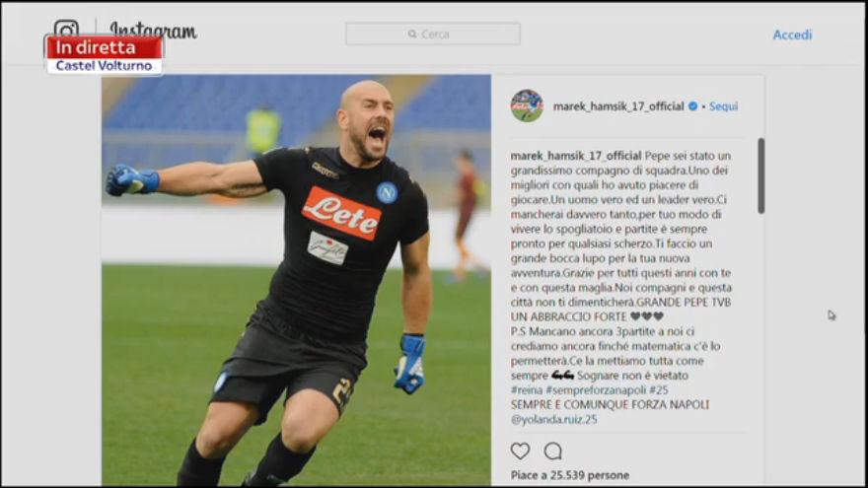Click the In diretta Castel Volturno banner
The height and width of the screenshot is (488, 868).
coord(105,55)
